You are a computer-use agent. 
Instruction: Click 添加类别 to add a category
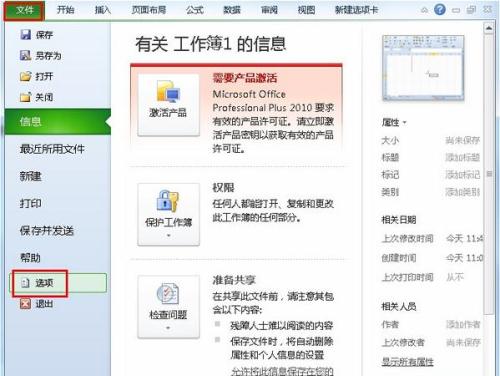pyautogui.click(x=463, y=192)
